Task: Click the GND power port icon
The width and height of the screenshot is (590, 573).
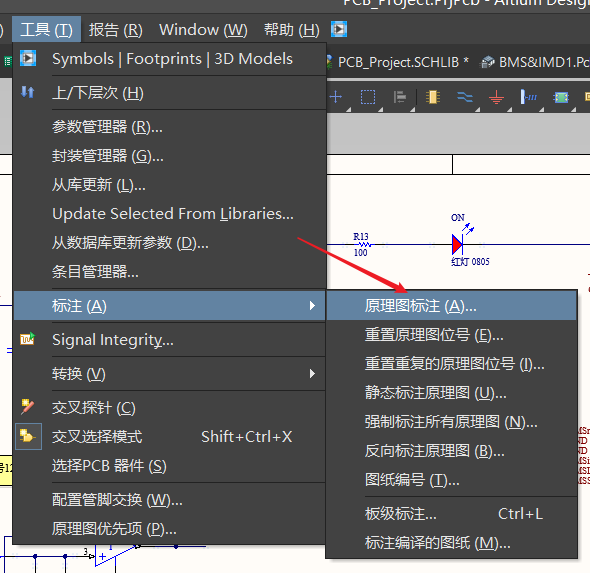Action: (496, 97)
